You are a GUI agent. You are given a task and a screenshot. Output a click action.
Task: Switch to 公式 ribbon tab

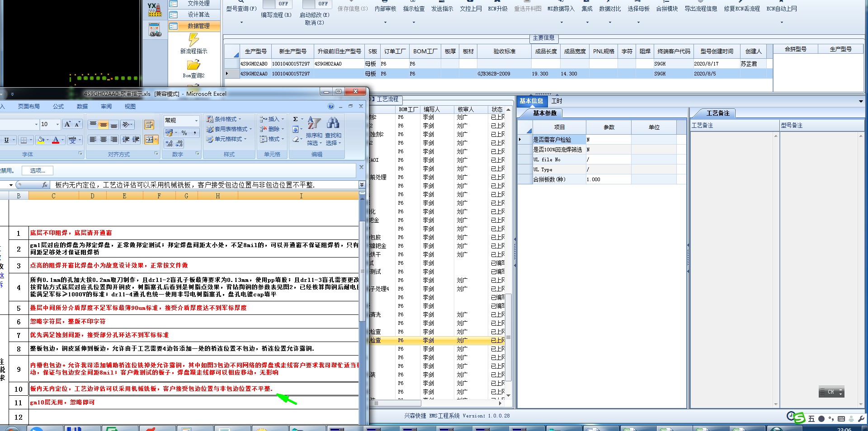pos(58,107)
